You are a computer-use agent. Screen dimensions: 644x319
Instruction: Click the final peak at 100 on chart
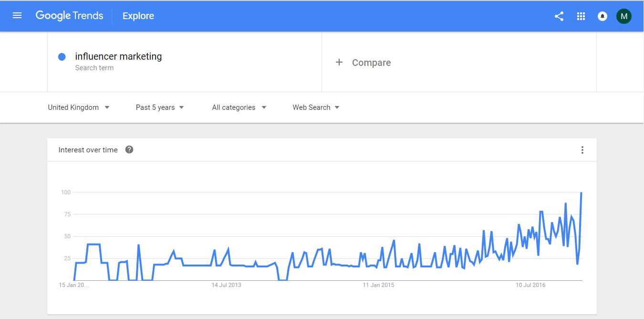tap(581, 192)
